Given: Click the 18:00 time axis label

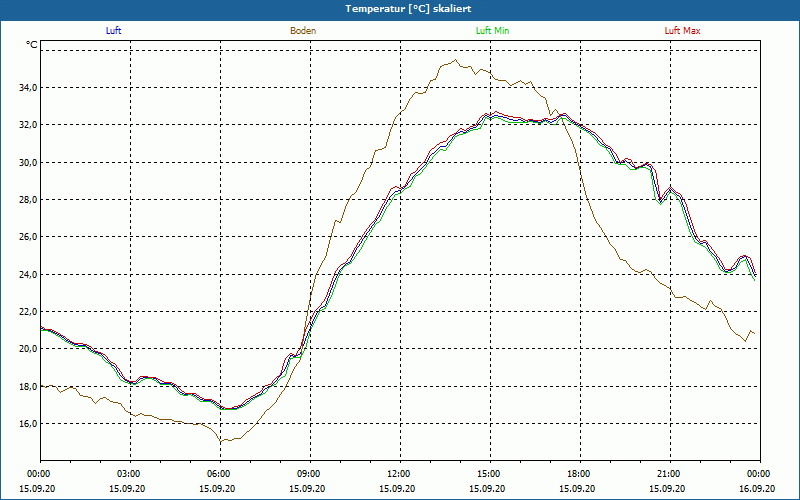Looking at the screenshot, I should point(580,473).
